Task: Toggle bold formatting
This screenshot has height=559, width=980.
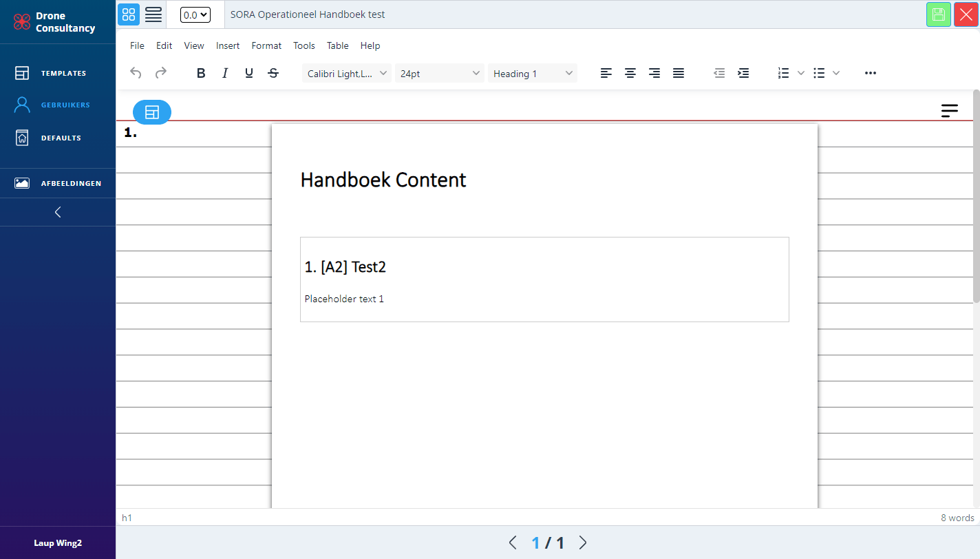Action: (201, 72)
